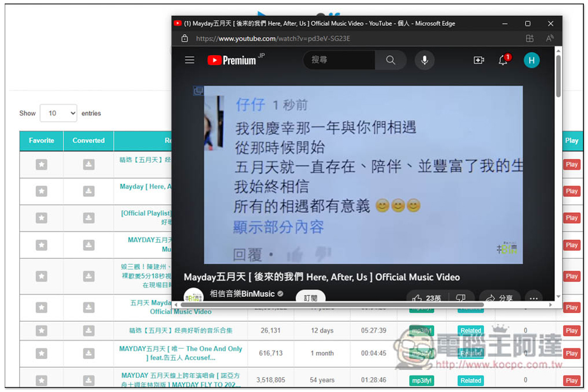Open 五月天 Mayda Official Music Video link
Viewport: 588px width, 392px height.
pos(171,307)
